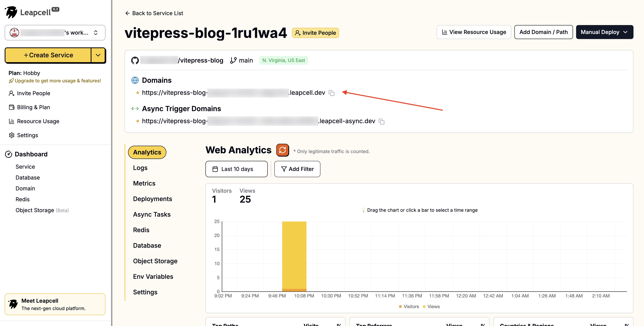Image resolution: width=644 pixels, height=326 pixels.
Task: Expand the Create Service dropdown arrow
Action: [x=98, y=55]
